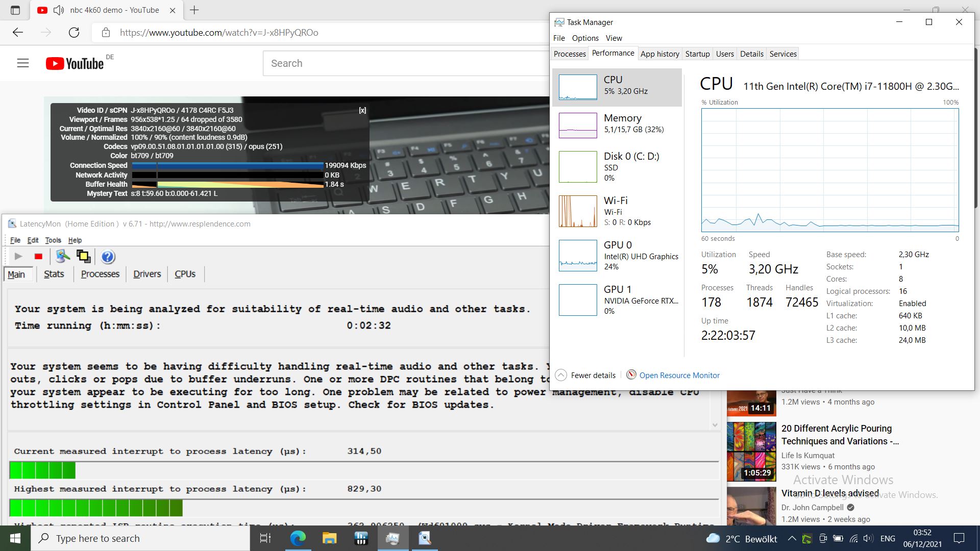The height and width of the screenshot is (551, 980).
Task: Open Vitamin D levels advised video title
Action: [830, 493]
